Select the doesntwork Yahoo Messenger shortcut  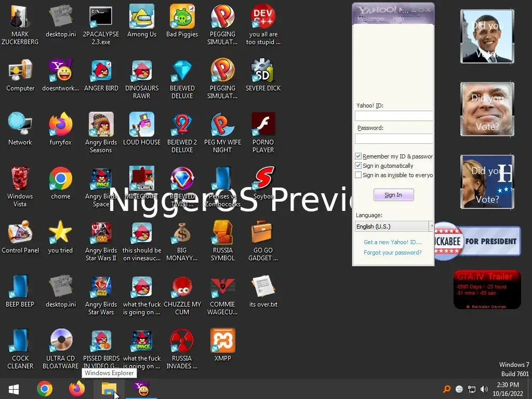(x=60, y=75)
